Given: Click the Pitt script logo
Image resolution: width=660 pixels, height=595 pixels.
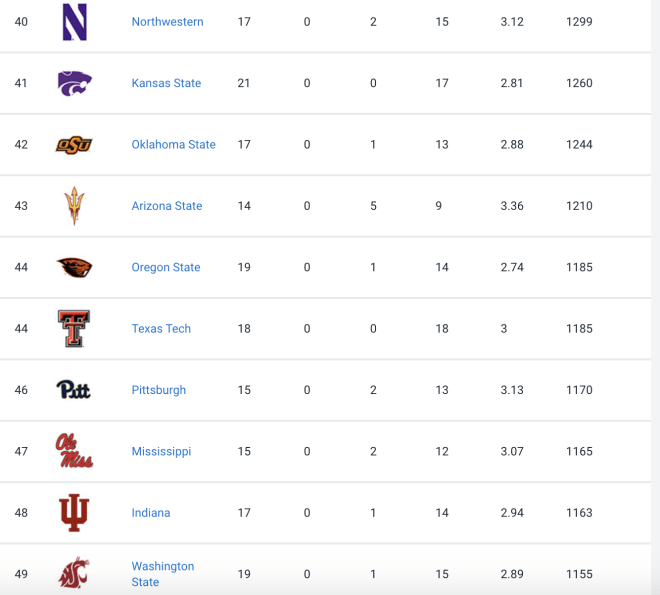Looking at the screenshot, I should point(74,390).
